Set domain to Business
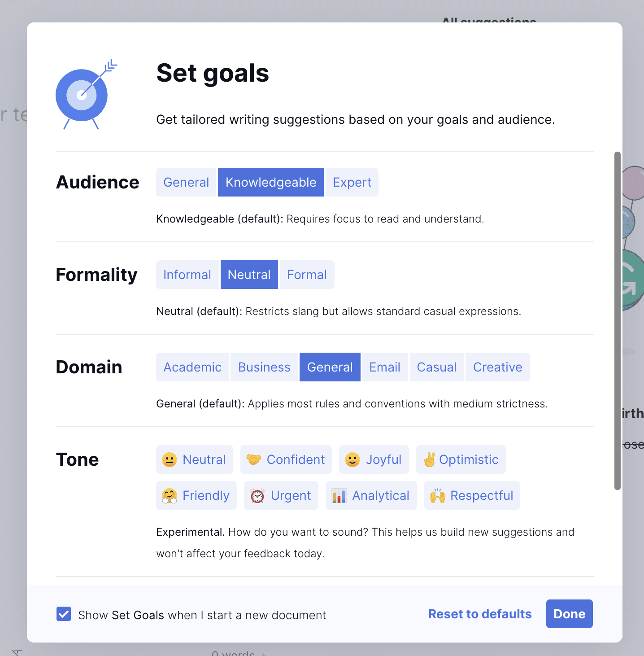The image size is (644, 656). [264, 367]
